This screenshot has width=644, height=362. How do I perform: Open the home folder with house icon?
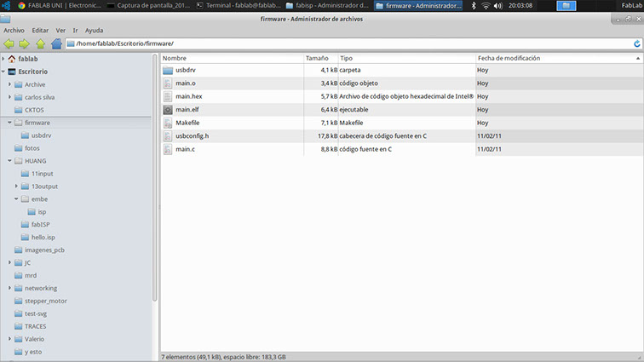pyautogui.click(x=56, y=43)
